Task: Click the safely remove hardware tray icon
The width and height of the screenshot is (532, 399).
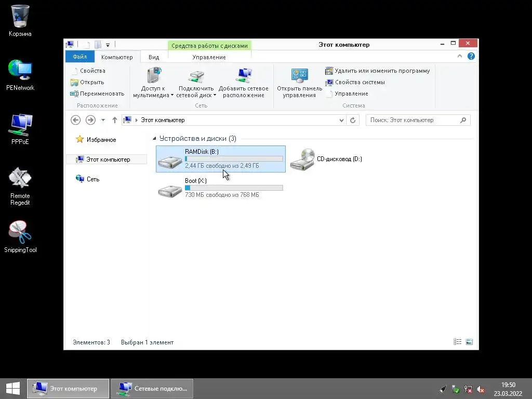Action: click(455, 390)
